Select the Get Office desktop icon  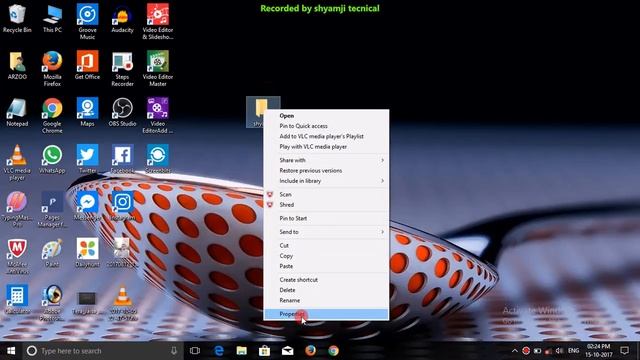pyautogui.click(x=87, y=65)
